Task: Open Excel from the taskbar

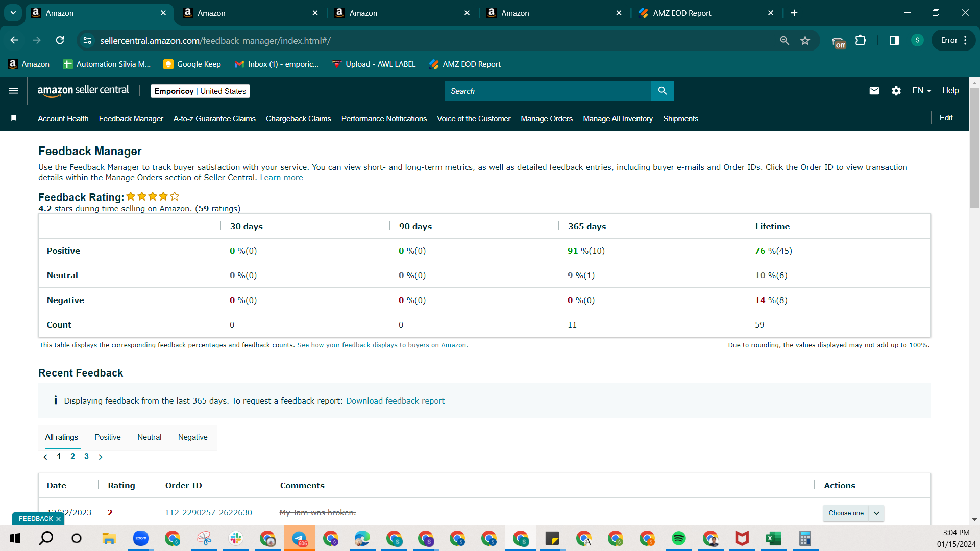Action: tap(773, 538)
